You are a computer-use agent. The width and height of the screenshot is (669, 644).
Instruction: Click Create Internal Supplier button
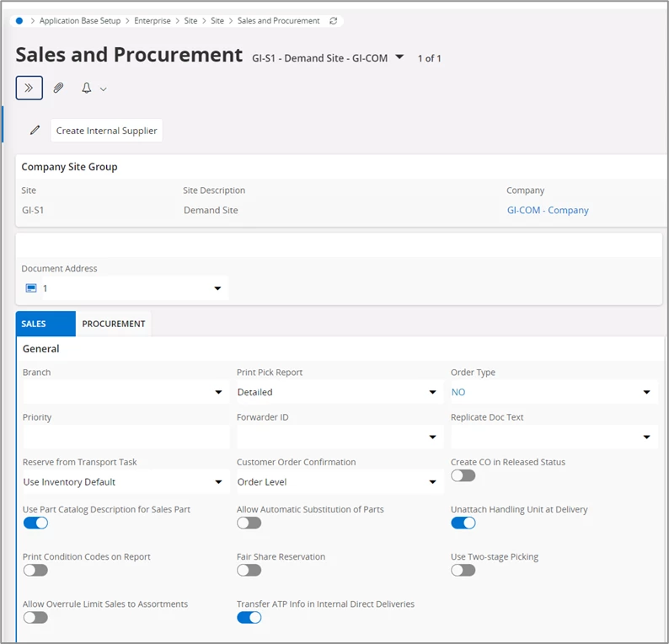tap(106, 131)
